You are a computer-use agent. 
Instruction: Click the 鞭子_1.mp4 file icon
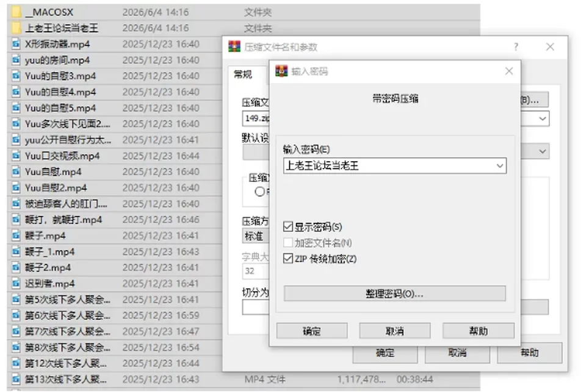[x=16, y=252]
